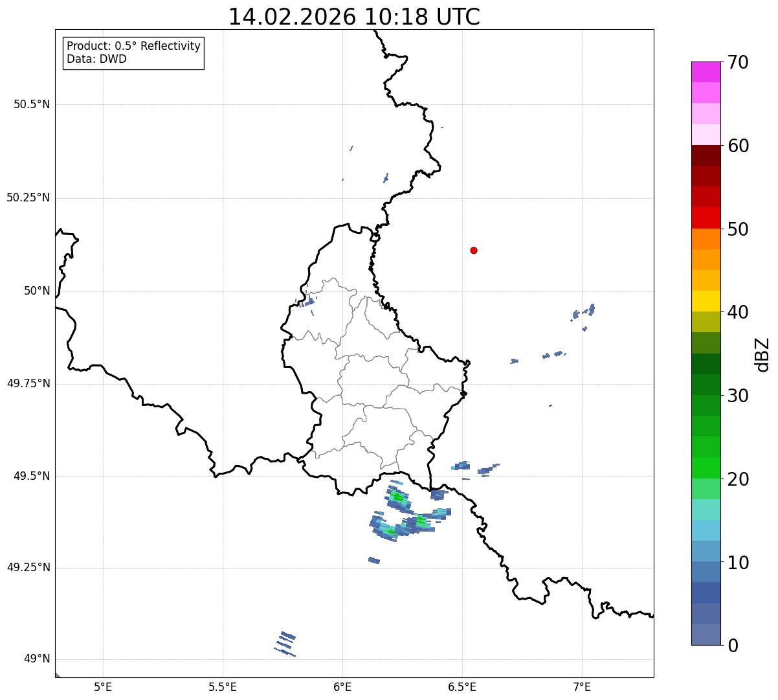Image resolution: width=778 pixels, height=700 pixels.
Task: Pick the orange colorbar swatch just below 50
Action: coord(706,239)
